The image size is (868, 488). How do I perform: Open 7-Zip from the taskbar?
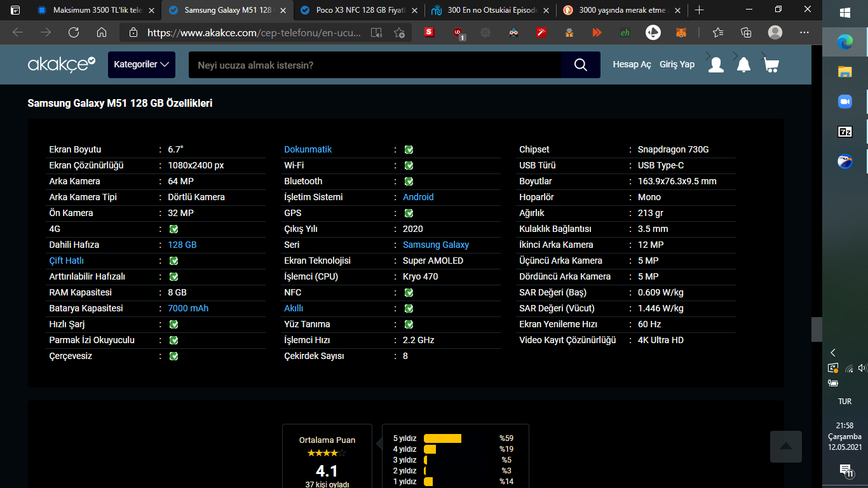845,132
